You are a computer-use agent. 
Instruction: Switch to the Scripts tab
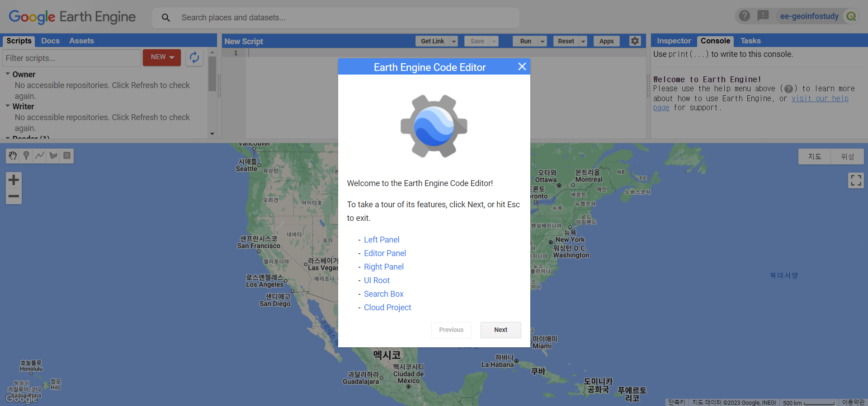point(19,41)
